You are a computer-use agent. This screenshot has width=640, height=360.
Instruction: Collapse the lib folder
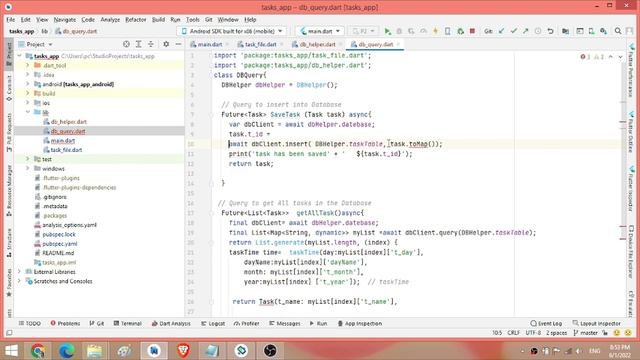coord(28,112)
